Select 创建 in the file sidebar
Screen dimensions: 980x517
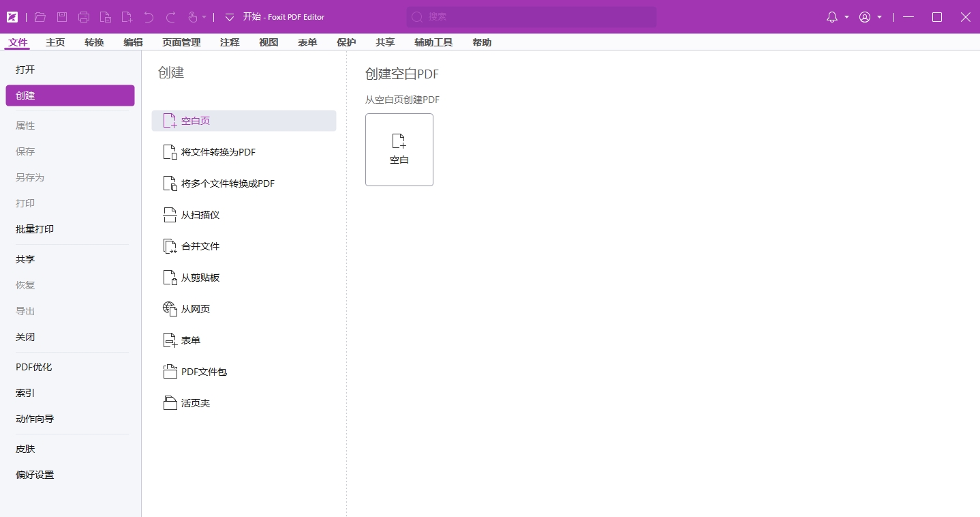coord(70,95)
